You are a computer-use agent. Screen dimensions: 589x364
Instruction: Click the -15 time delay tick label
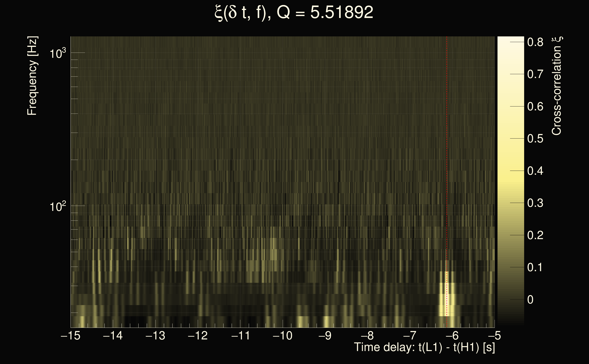[x=71, y=336]
